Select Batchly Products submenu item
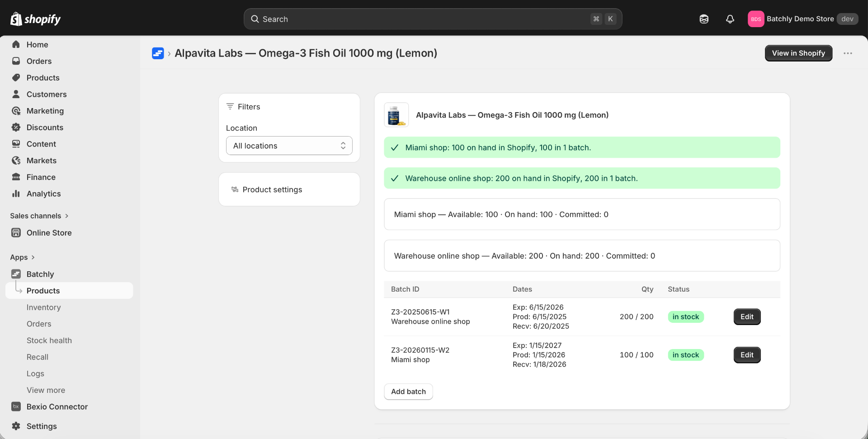This screenshot has height=439, width=868. 69,291
